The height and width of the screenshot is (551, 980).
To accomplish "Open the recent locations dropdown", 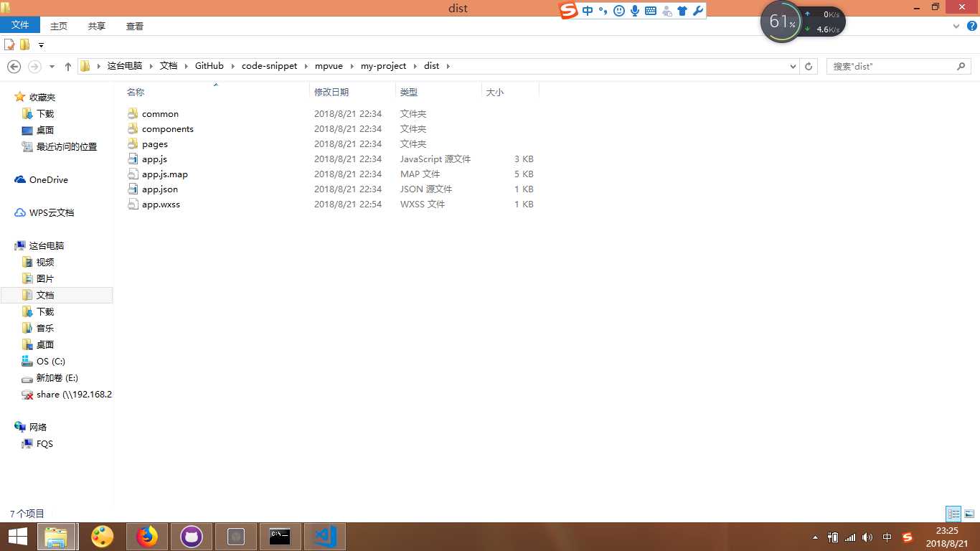I will [x=52, y=67].
